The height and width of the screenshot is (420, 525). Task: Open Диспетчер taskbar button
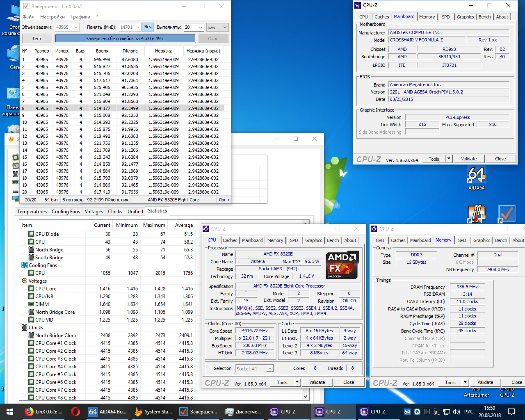click(x=243, y=411)
